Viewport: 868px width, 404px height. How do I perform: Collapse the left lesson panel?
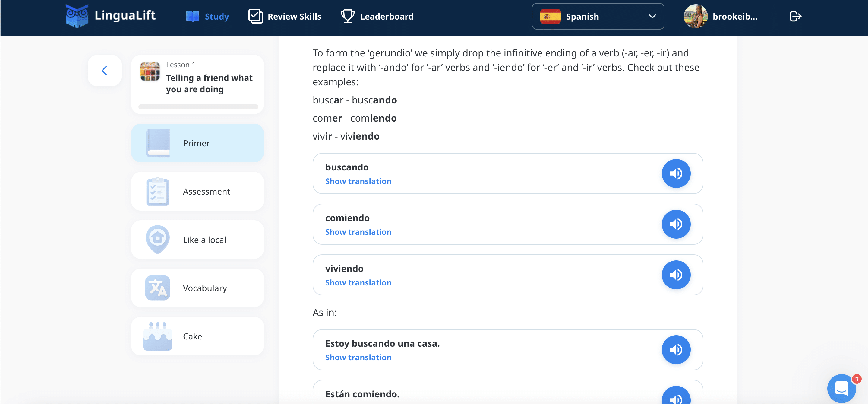pyautogui.click(x=105, y=70)
